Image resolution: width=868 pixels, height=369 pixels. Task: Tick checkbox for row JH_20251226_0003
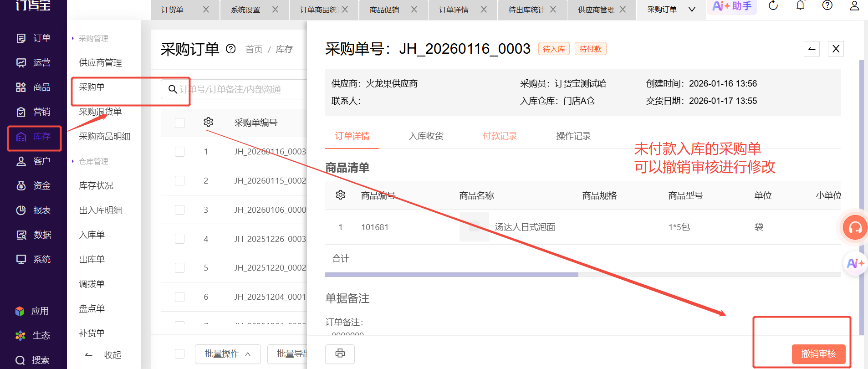pyautogui.click(x=180, y=239)
